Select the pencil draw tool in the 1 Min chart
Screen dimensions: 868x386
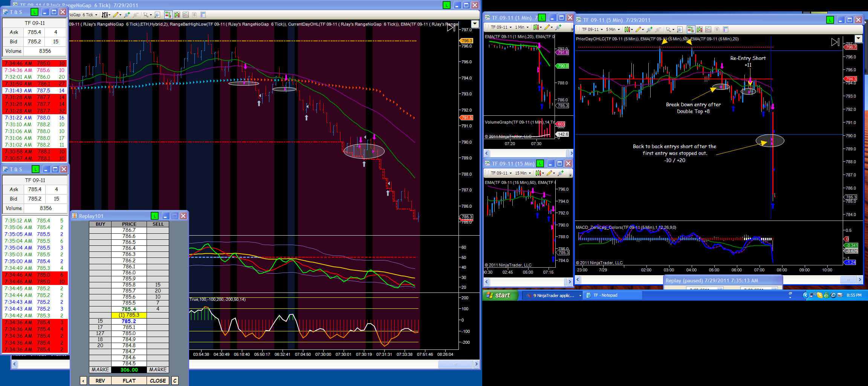point(547,27)
